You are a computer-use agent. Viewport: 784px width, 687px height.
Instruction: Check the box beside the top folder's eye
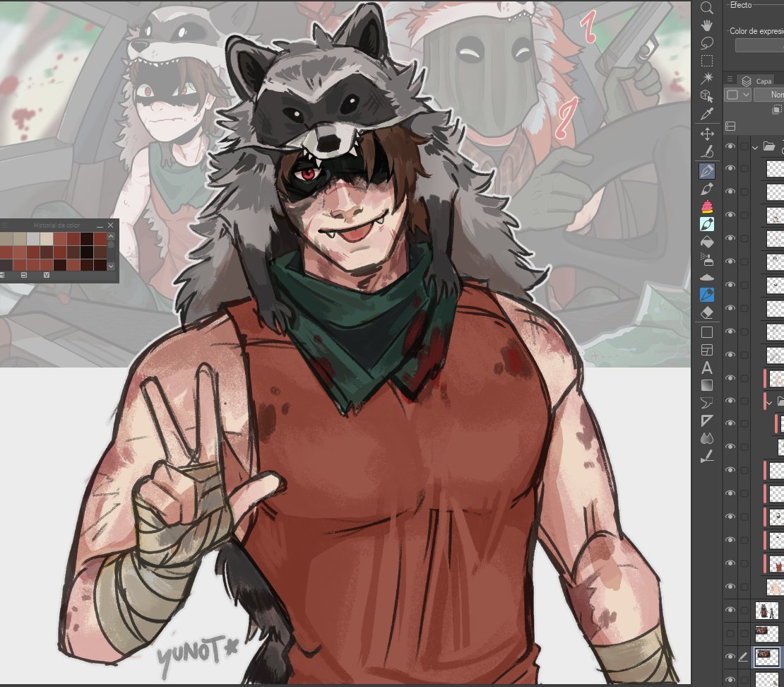pyautogui.click(x=744, y=146)
